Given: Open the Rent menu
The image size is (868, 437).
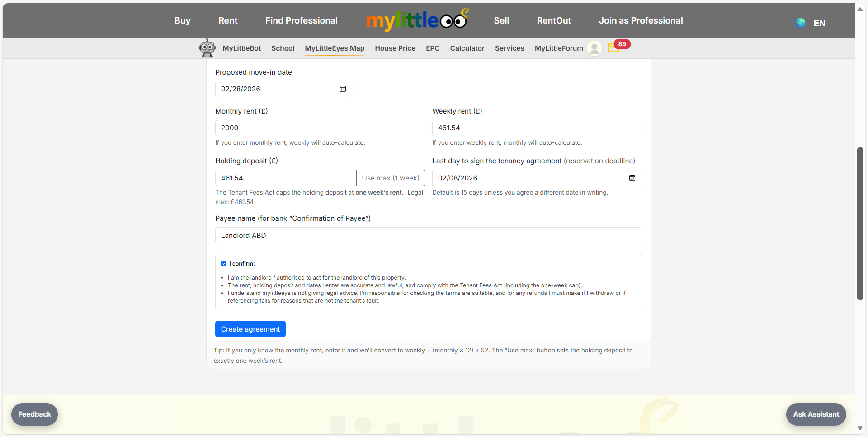Looking at the screenshot, I should [227, 20].
